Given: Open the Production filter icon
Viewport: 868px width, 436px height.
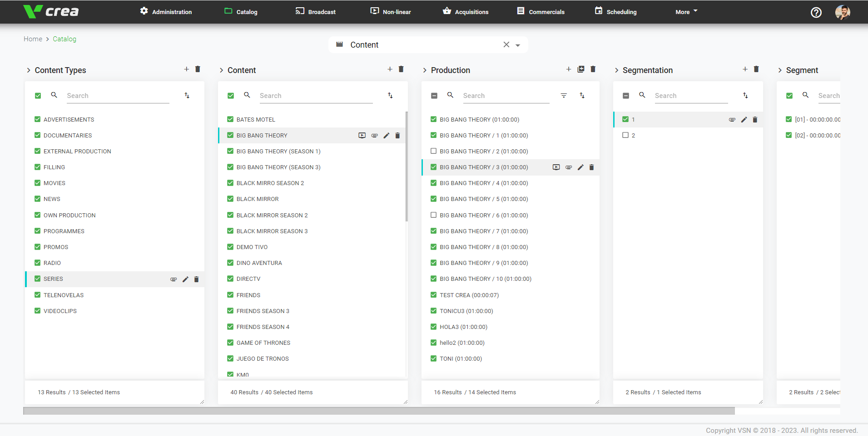Looking at the screenshot, I should click(x=564, y=95).
